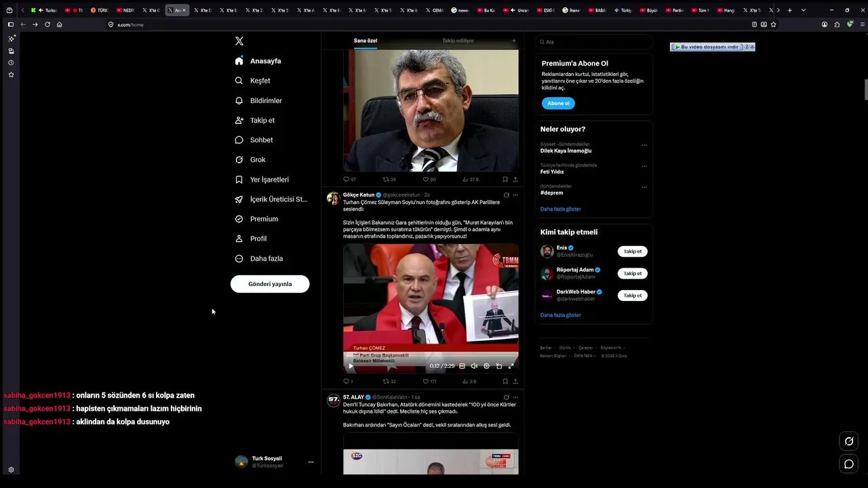Add a new timeline tab with plus
Viewport: 868px width, 488px height.
513,41
